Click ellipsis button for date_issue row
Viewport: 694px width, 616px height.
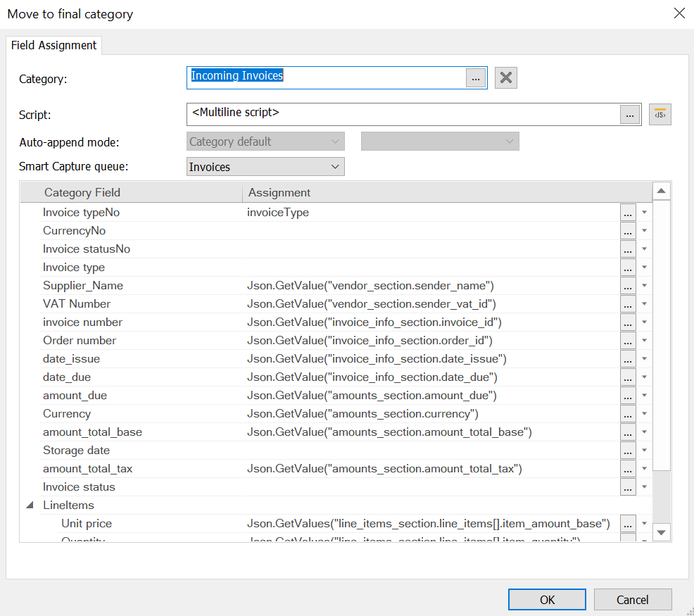pyautogui.click(x=628, y=359)
